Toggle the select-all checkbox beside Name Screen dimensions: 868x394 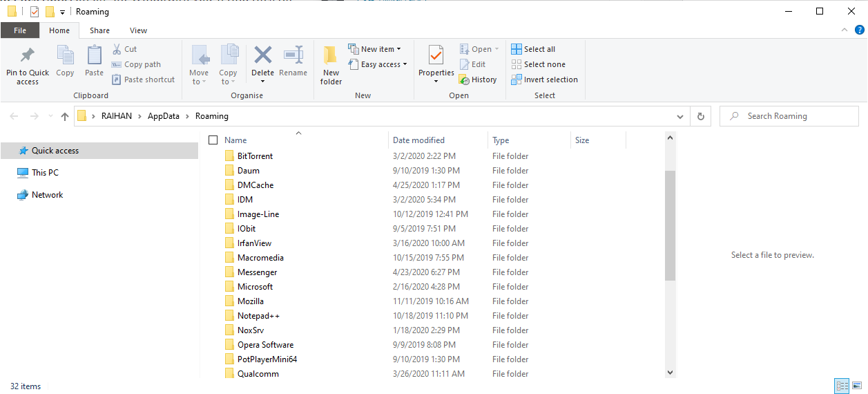[x=213, y=140]
